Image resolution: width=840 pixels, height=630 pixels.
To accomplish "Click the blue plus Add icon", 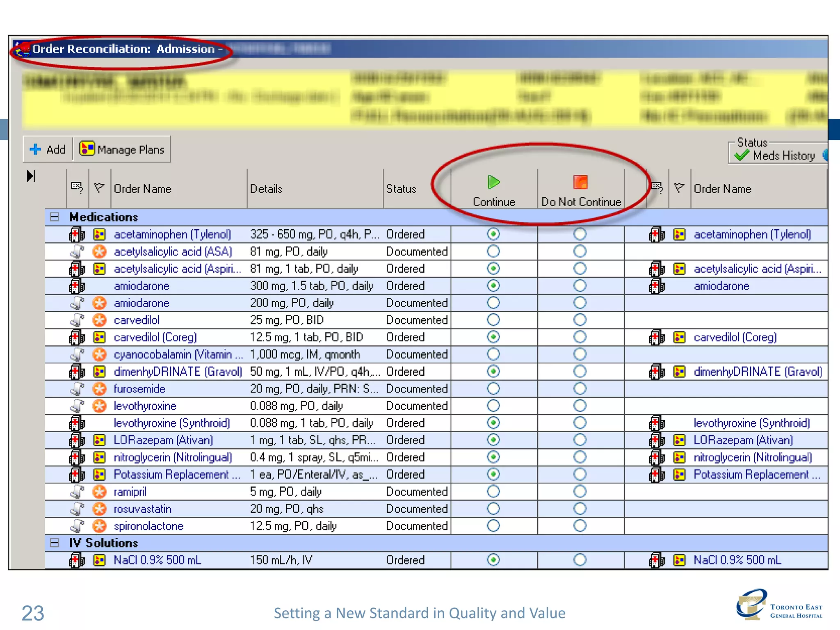I will point(35,149).
